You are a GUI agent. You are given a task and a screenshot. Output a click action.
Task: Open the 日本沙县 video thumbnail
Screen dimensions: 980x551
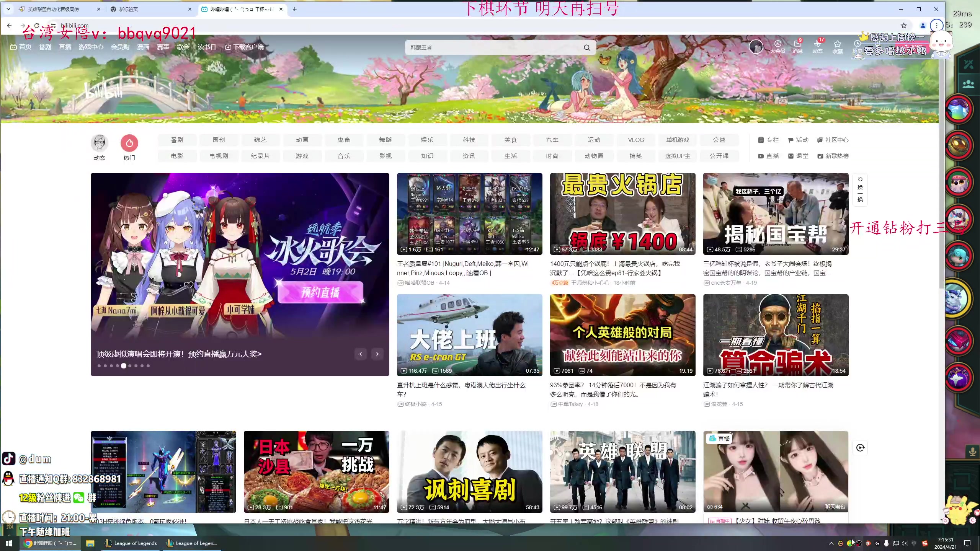316,471
